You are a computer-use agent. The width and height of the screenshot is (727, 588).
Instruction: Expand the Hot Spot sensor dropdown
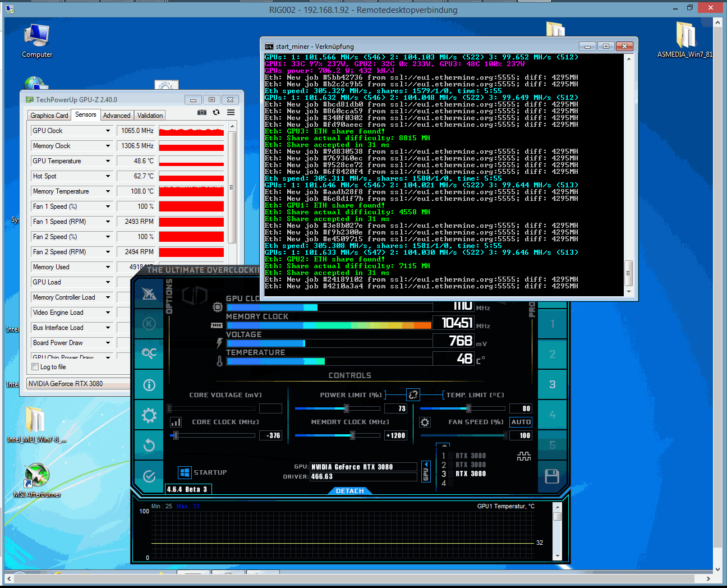pyautogui.click(x=108, y=176)
